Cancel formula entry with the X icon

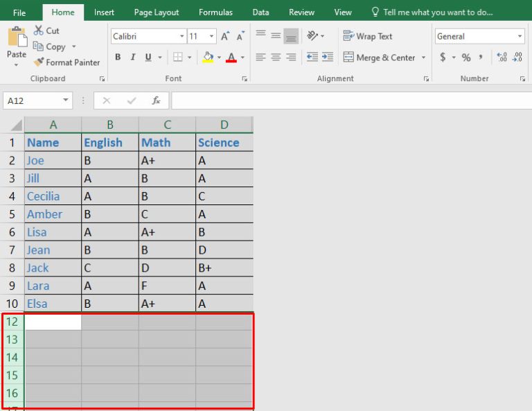click(x=107, y=100)
